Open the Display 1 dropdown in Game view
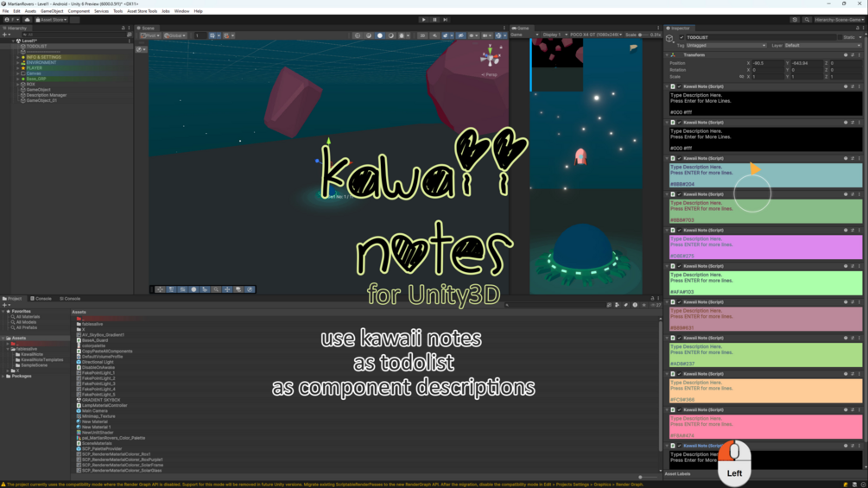 coord(554,35)
